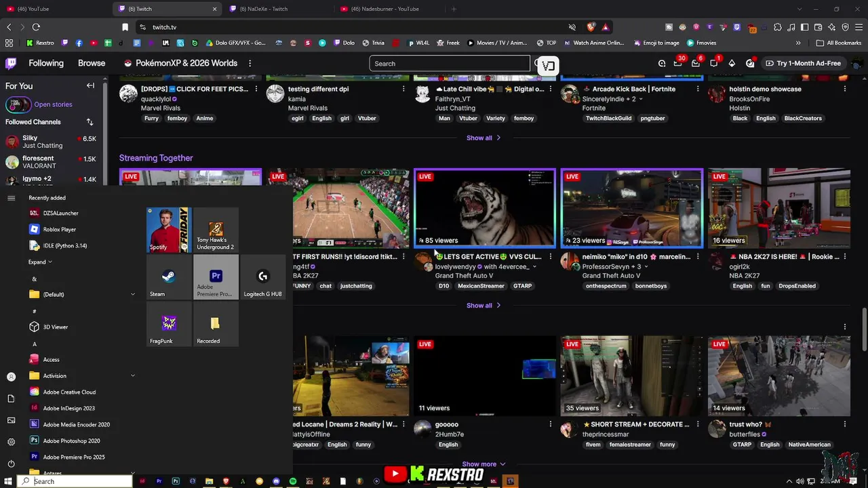
Task: Collapse the For You sidebar
Action: pyautogui.click(x=90, y=86)
